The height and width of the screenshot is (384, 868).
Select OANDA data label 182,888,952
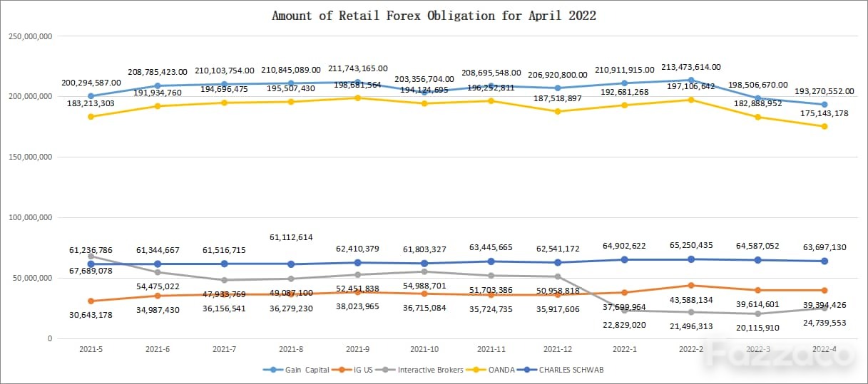click(757, 103)
